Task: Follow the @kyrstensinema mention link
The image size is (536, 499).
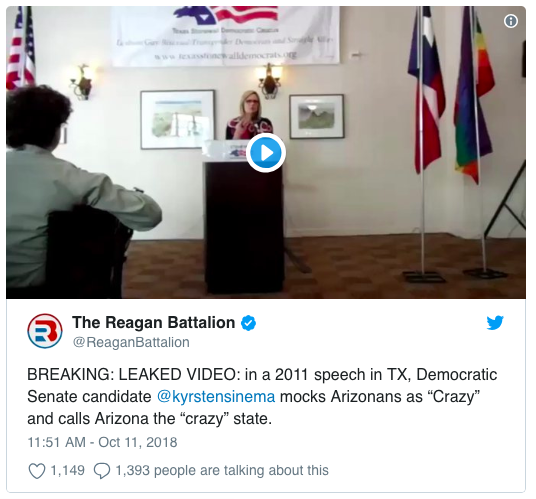Action: (216, 397)
